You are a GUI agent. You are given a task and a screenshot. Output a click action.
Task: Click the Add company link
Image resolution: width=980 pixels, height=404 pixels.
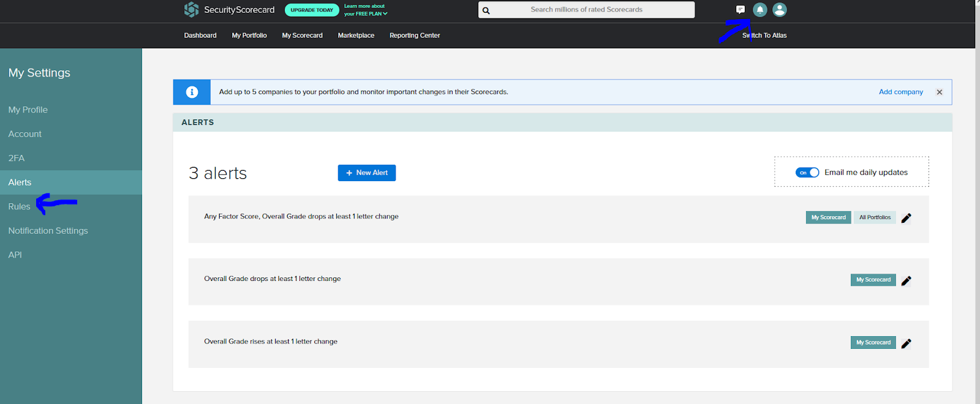coord(900,92)
